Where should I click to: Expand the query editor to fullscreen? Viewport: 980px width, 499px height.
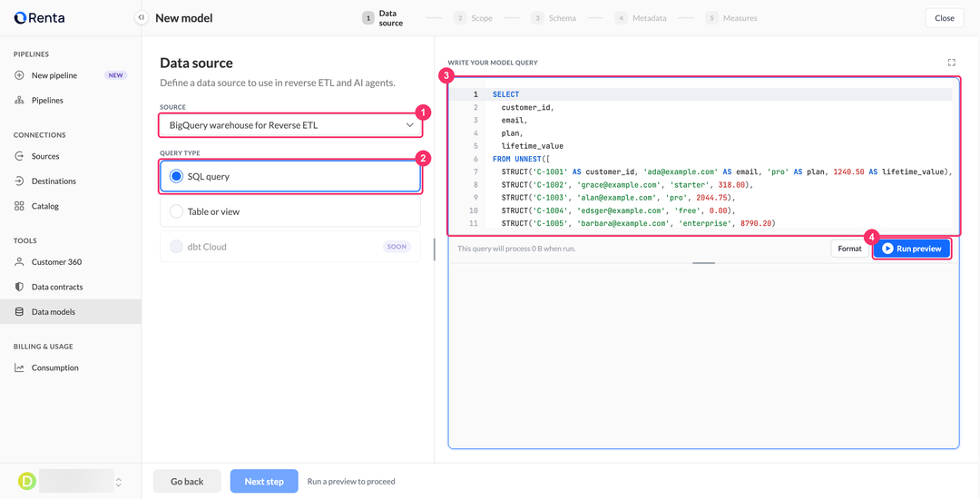point(951,63)
